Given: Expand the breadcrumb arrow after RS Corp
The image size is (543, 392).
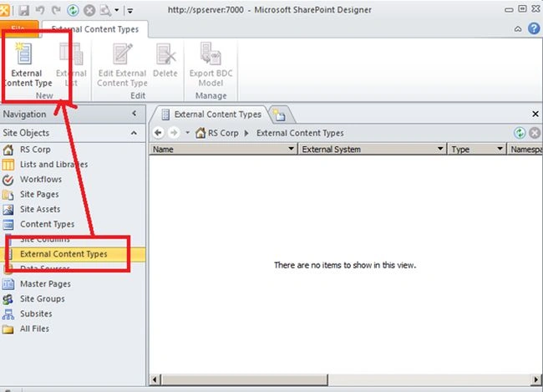Looking at the screenshot, I should coord(246,133).
